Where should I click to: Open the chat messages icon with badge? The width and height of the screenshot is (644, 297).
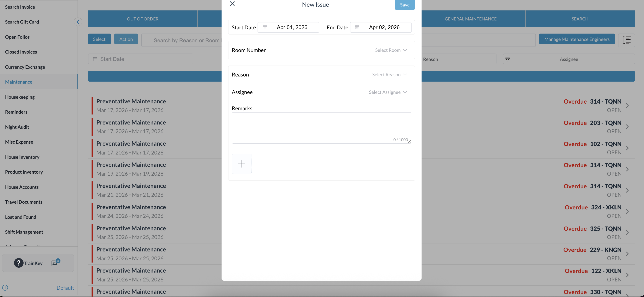(54, 263)
